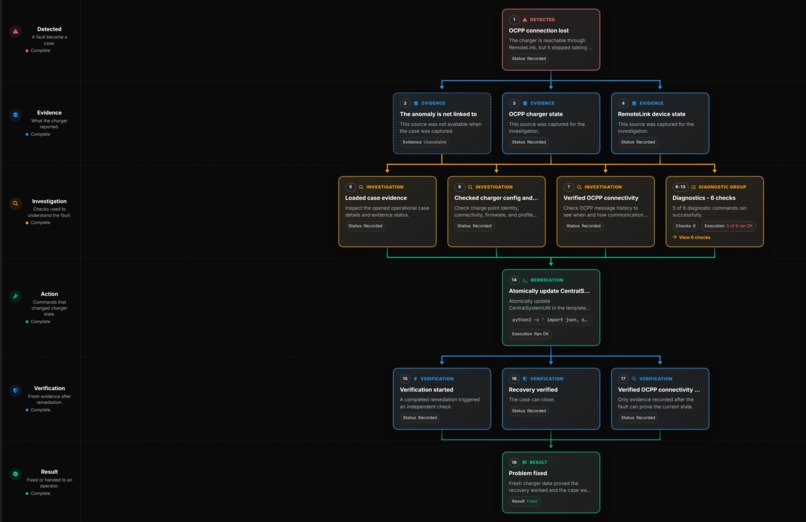
Task: Click the magnifier icon on Loaded case evidence card
Action: click(361, 187)
